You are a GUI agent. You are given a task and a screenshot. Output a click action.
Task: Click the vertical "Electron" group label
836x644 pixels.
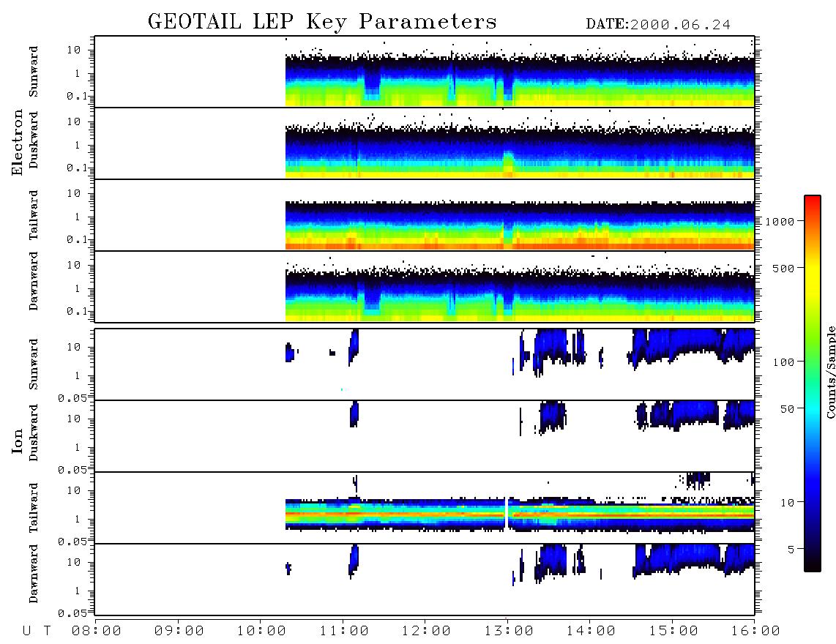tap(18, 142)
